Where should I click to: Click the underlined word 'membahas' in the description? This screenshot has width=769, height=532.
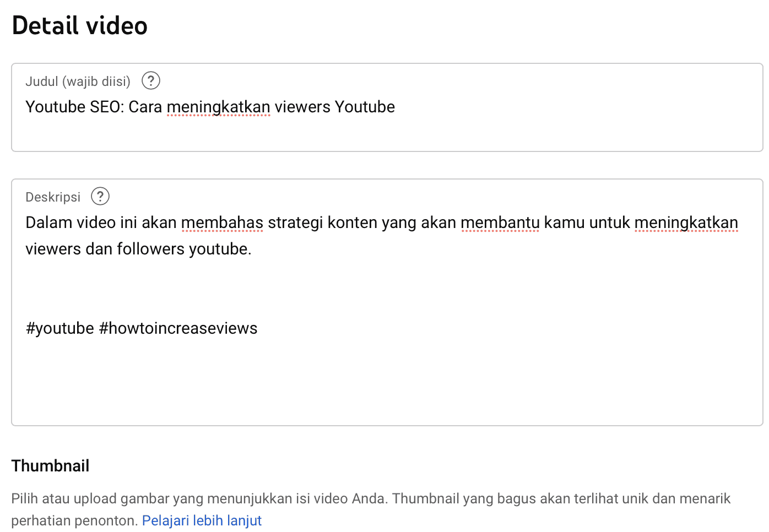tap(222, 222)
